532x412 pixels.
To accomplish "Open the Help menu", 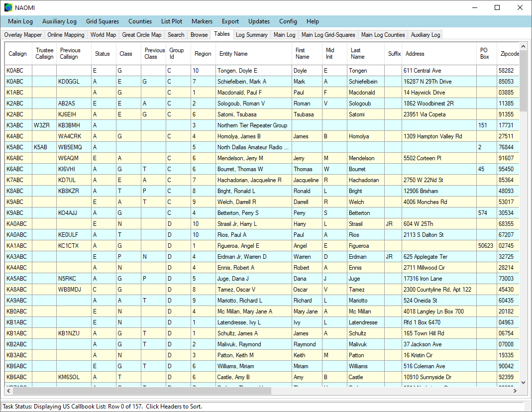I will [x=313, y=21].
